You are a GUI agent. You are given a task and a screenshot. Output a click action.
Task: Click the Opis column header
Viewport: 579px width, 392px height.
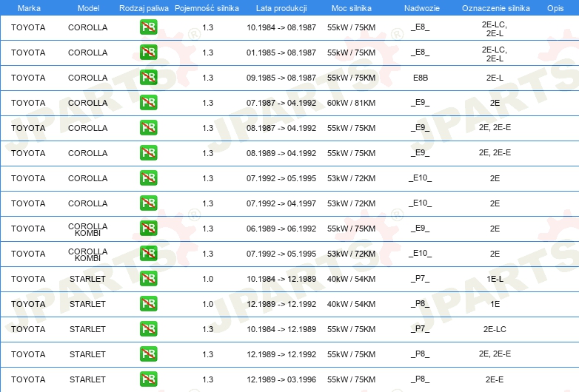[555, 8]
